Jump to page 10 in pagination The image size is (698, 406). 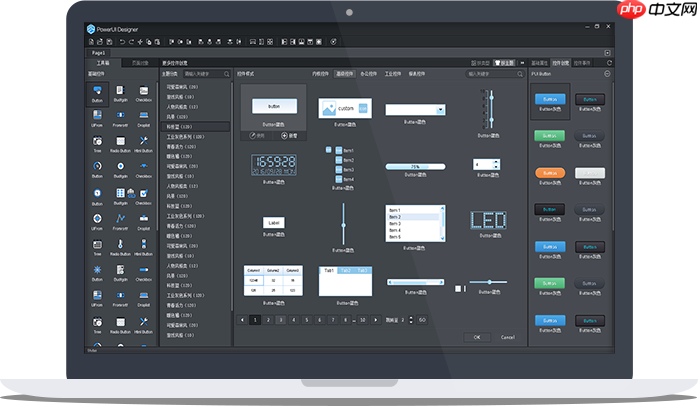pos(363,320)
